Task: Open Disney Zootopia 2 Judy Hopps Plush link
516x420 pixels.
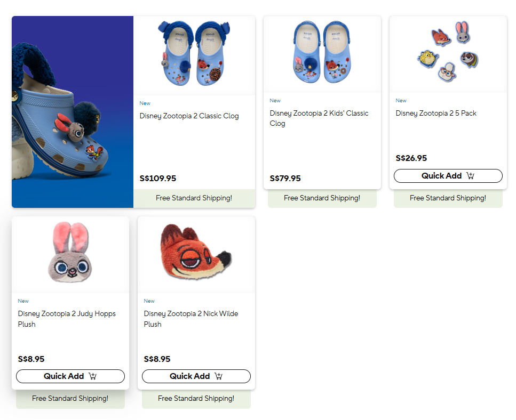Action: pyautogui.click(x=67, y=319)
